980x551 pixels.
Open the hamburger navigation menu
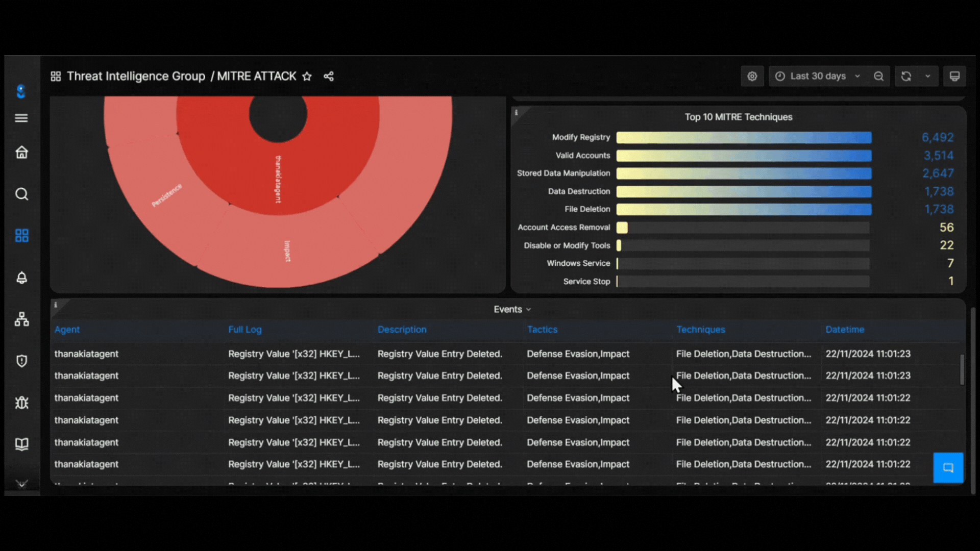[21, 118]
